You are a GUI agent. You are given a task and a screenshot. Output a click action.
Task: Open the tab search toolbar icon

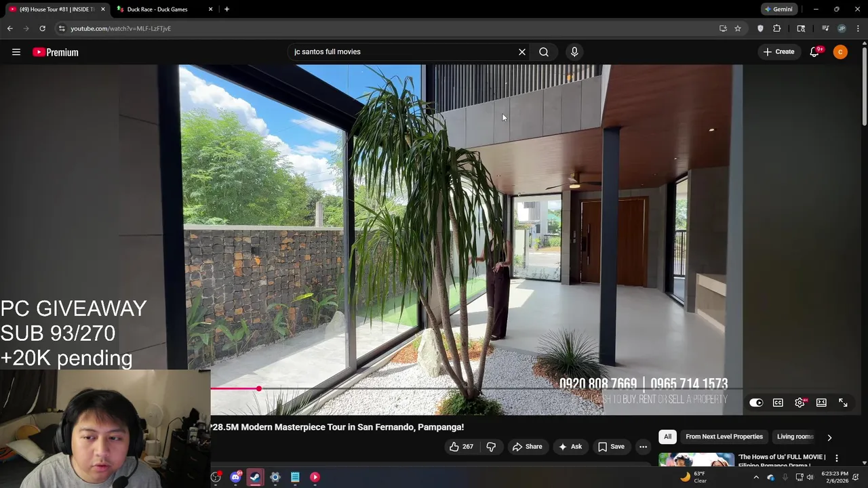[x=801, y=28]
